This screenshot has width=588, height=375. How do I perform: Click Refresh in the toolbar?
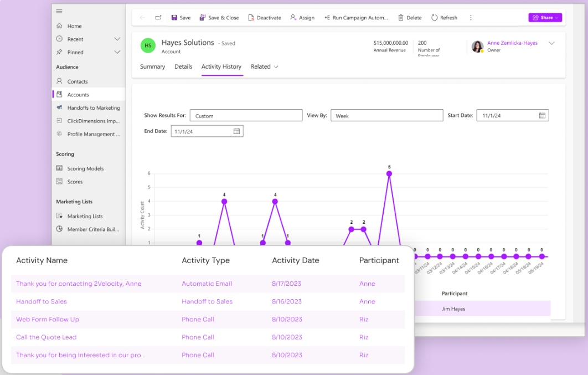click(x=445, y=18)
